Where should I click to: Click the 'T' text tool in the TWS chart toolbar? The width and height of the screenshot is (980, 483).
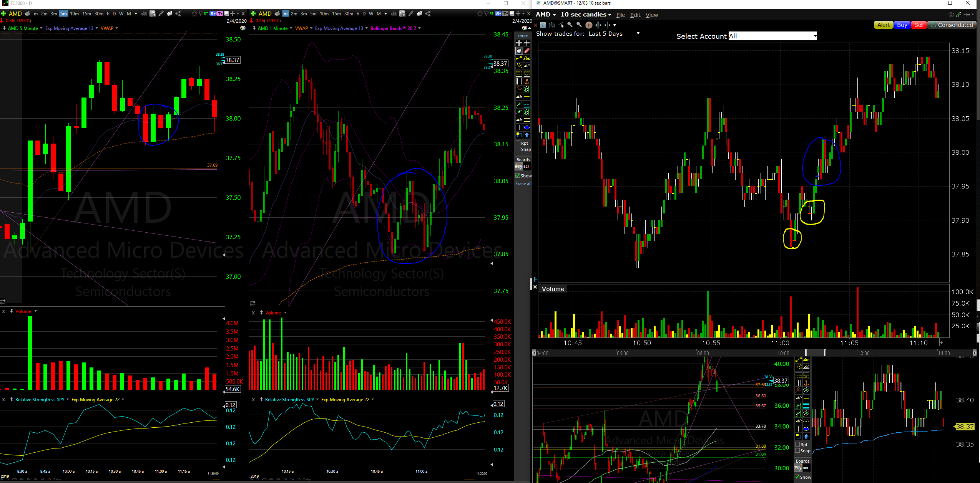coord(543,25)
